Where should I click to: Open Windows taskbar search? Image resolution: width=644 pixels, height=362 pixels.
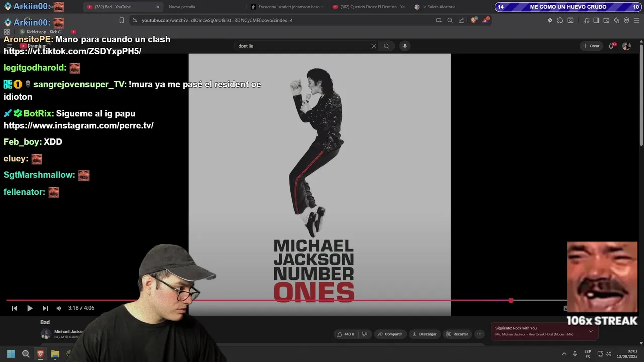pos(26,354)
